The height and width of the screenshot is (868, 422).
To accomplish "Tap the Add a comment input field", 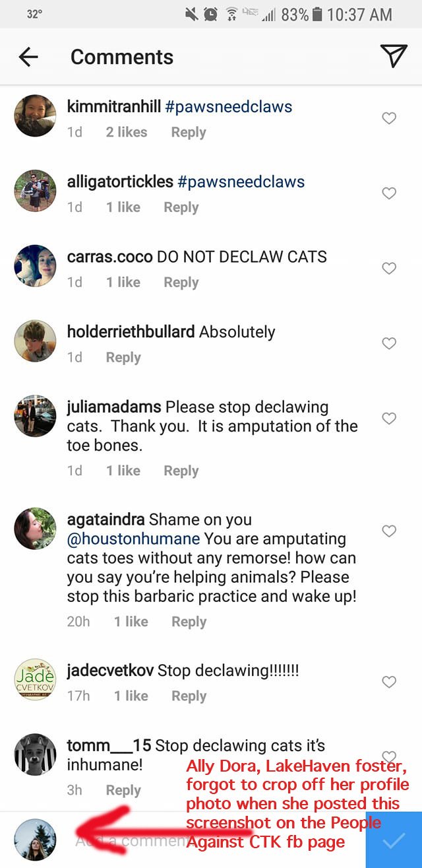I will [125, 841].
